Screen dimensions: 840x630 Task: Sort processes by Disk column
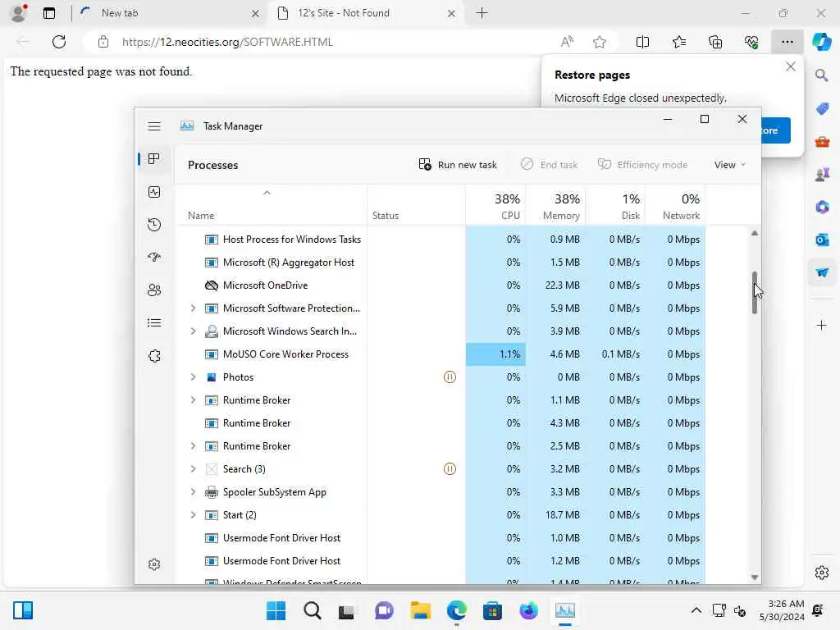tap(615, 207)
